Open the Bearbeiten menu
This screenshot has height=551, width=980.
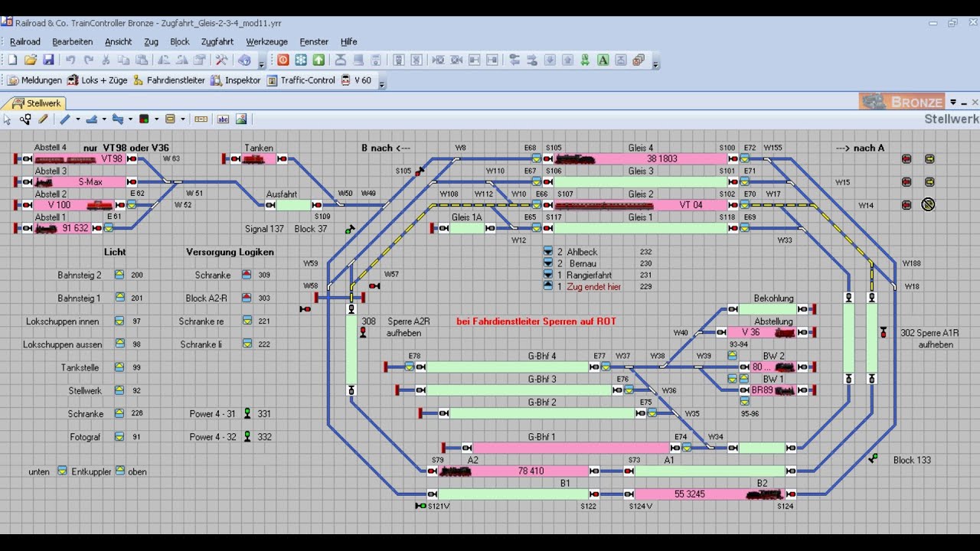tap(73, 42)
